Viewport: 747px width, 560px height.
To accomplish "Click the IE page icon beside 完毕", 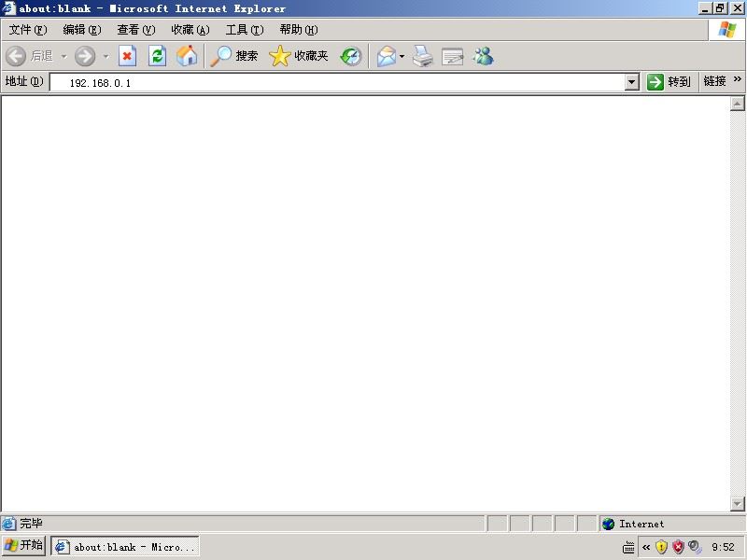I will 8,524.
